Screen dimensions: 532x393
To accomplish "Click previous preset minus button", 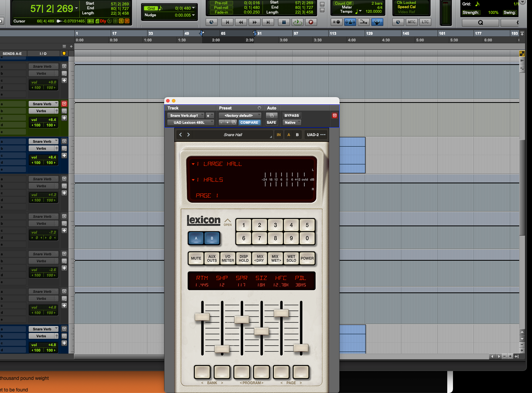I will [221, 123].
